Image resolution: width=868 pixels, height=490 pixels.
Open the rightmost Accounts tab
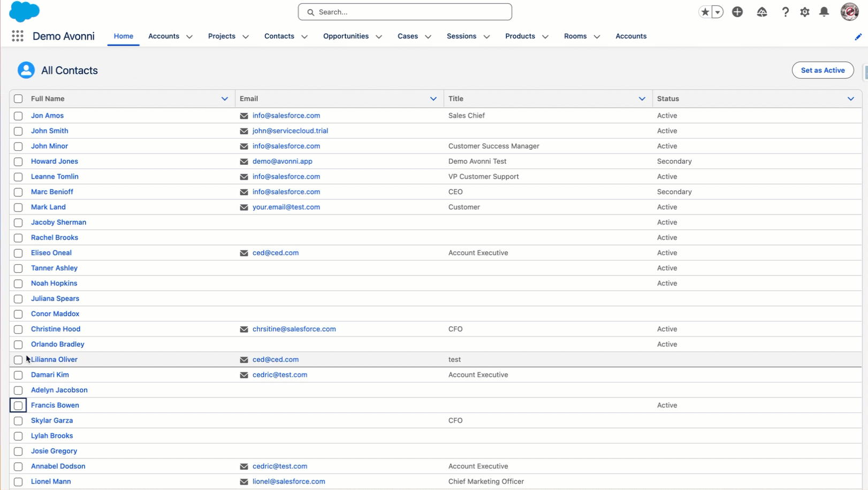click(x=630, y=36)
